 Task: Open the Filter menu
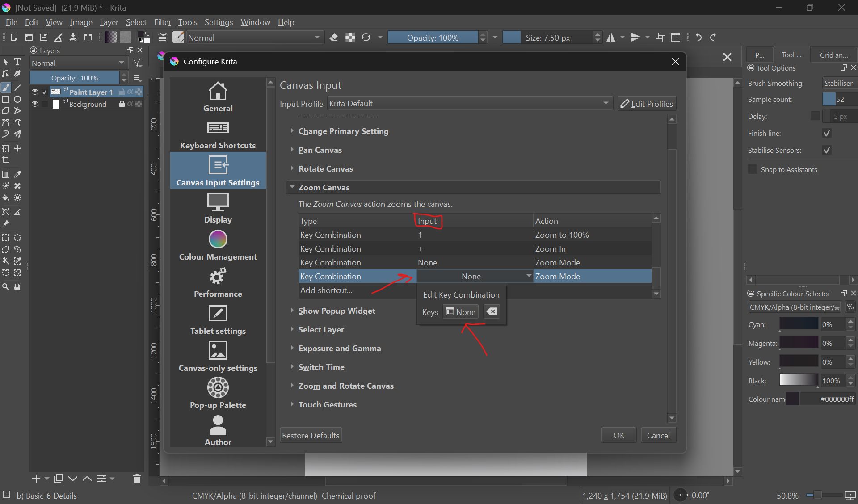(x=162, y=22)
